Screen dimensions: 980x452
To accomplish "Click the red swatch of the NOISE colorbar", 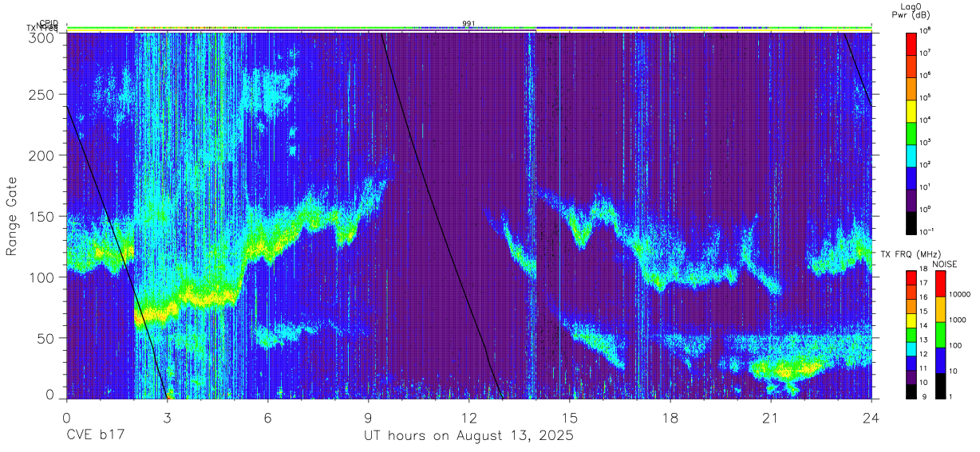I will tap(940, 284).
